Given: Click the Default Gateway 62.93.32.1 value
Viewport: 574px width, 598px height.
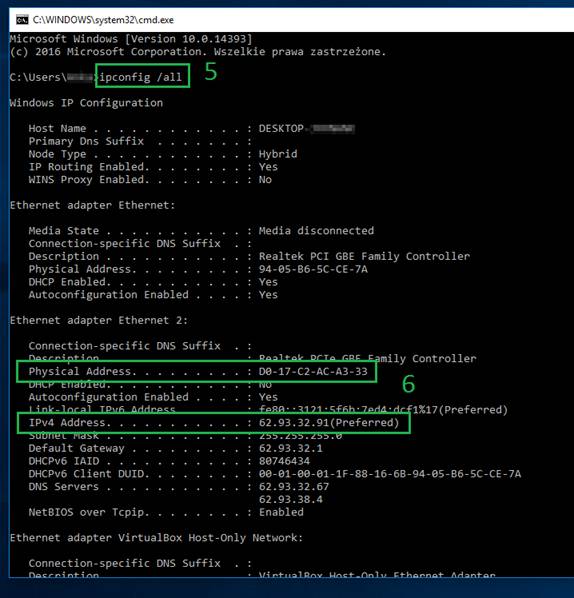Looking at the screenshot, I should tap(291, 448).
